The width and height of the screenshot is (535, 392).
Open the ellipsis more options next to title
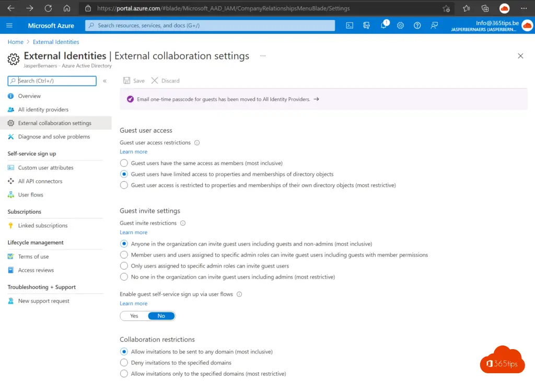click(263, 56)
